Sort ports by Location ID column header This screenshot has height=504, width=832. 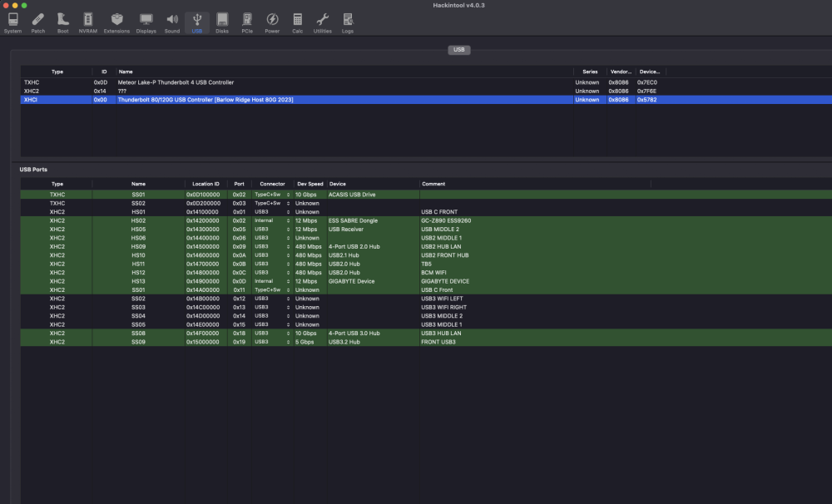pyautogui.click(x=206, y=184)
